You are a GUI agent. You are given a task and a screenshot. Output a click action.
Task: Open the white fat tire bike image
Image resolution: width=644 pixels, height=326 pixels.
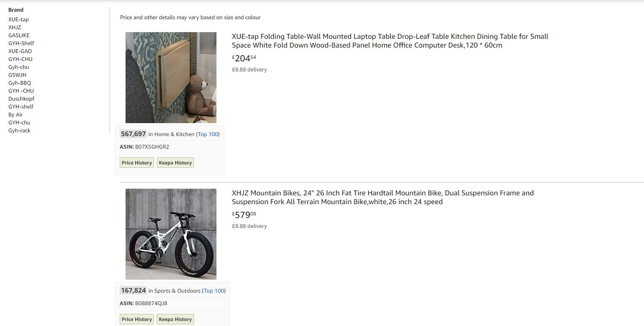171,234
